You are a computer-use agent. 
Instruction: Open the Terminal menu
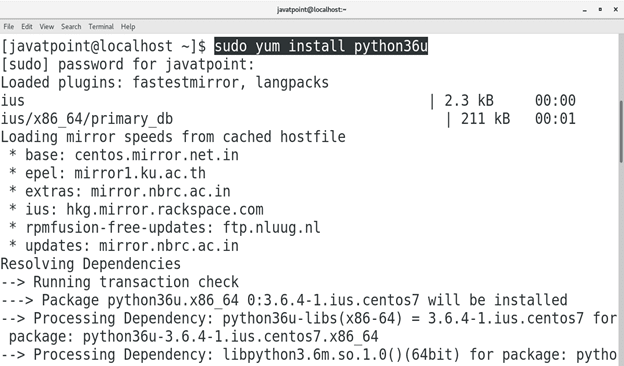pyautogui.click(x=101, y=27)
